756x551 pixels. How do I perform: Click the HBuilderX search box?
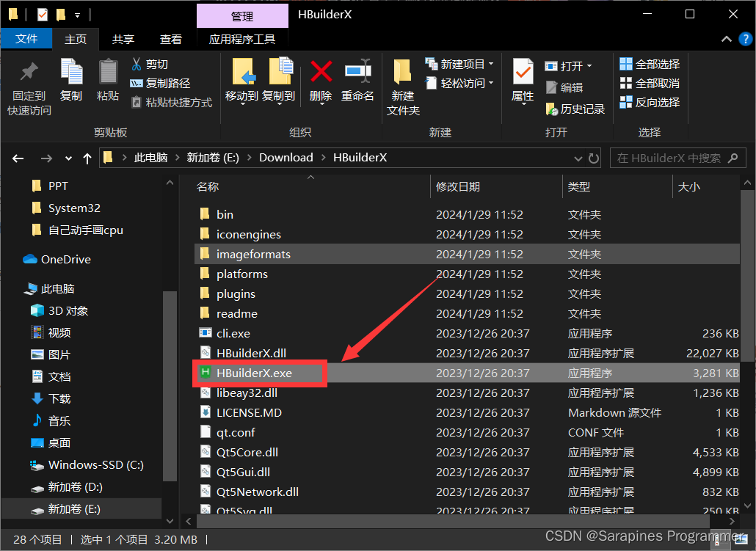(x=678, y=158)
